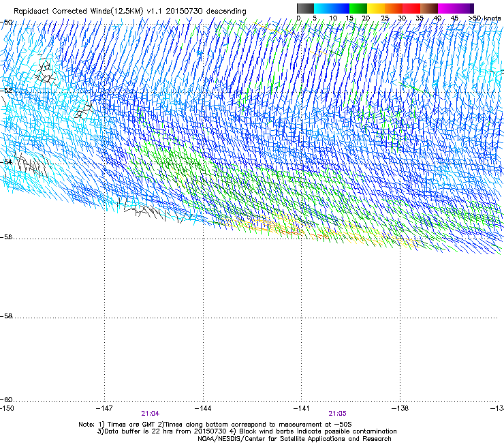This screenshot has height=443, width=504.
Task: Select the yellow 20-25 knots color swatch
Action: point(376,8)
